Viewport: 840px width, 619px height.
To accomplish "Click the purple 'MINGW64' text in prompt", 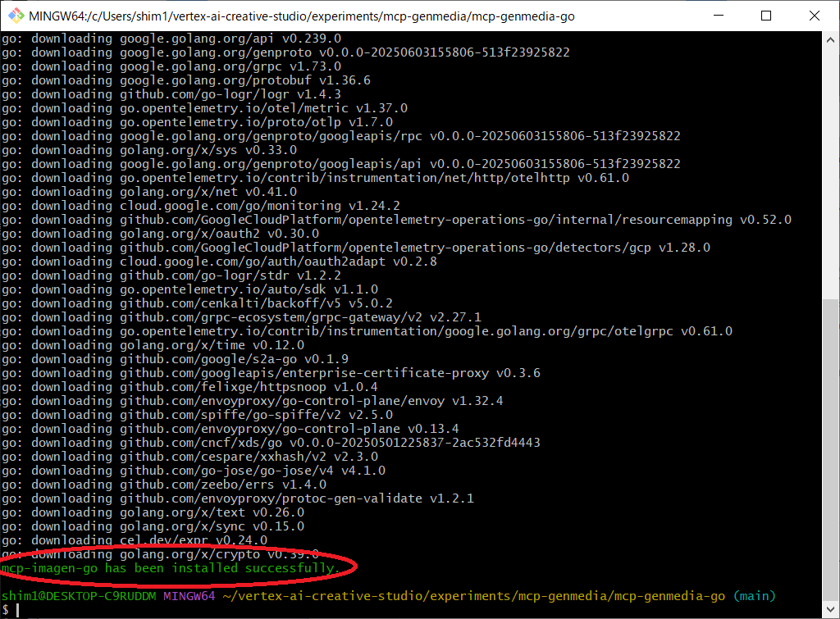I will [x=189, y=596].
